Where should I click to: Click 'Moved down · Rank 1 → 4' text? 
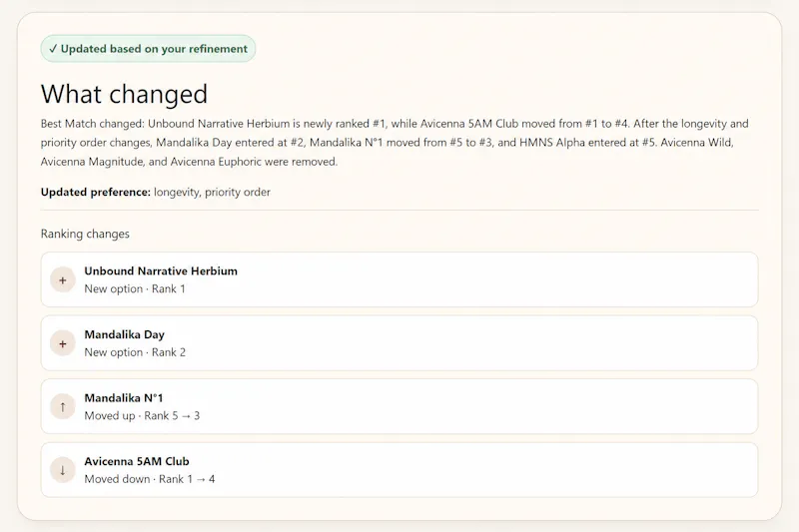coord(149,479)
